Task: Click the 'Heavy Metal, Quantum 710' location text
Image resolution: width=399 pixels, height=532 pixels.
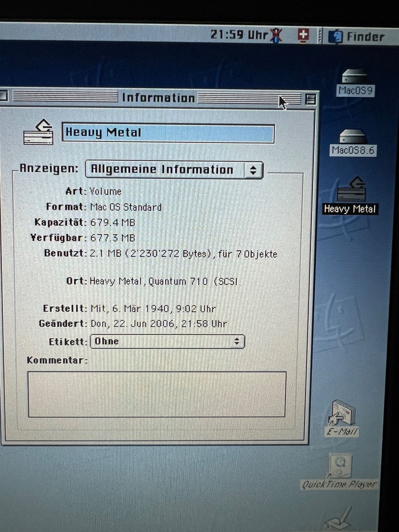Action: click(x=148, y=281)
